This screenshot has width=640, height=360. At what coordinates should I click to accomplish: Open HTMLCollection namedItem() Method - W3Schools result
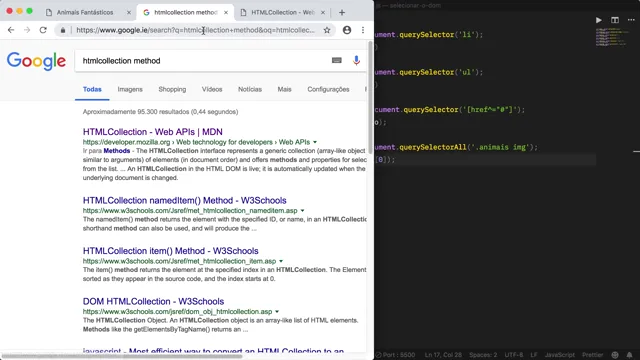[x=184, y=200]
